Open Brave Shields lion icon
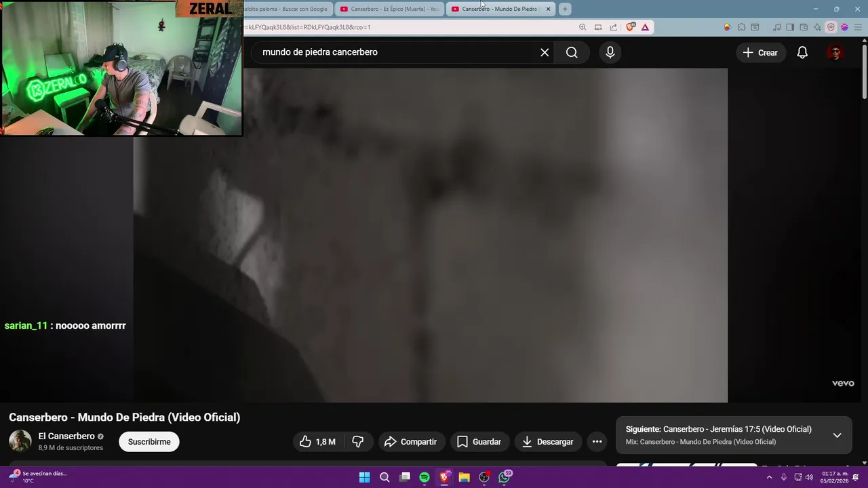This screenshot has height=488, width=868. [x=631, y=27]
